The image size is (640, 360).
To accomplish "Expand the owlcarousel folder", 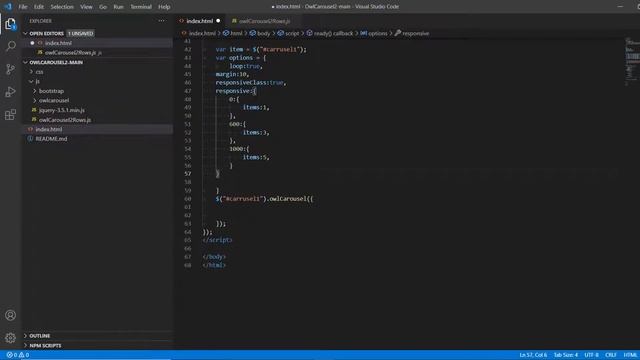I will coord(35,100).
